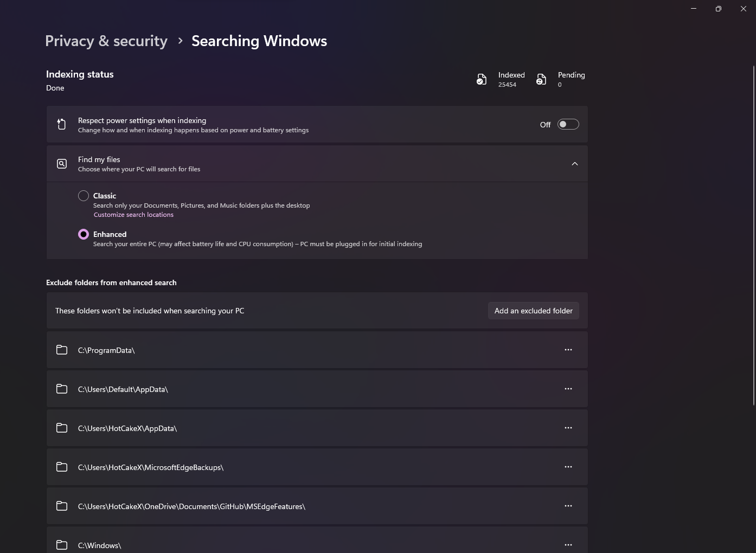Click the Find my files magnifier icon
This screenshot has width=756, height=553.
coord(61,163)
